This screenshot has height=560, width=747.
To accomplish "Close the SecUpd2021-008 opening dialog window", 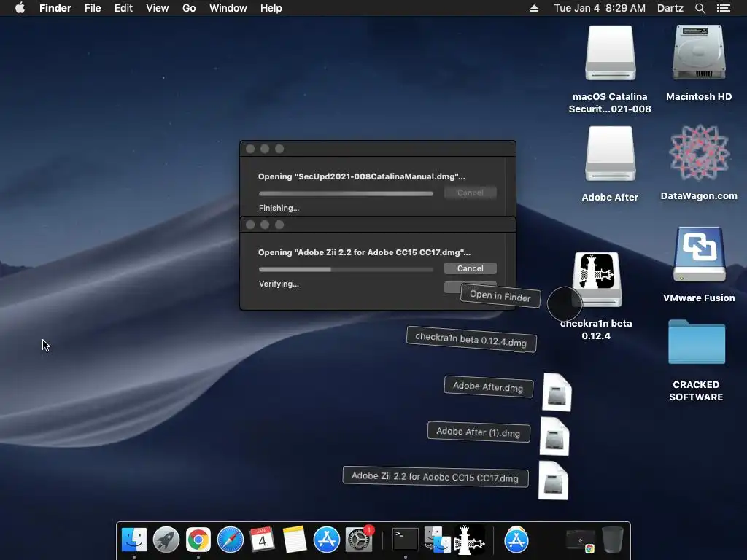I will tap(250, 149).
